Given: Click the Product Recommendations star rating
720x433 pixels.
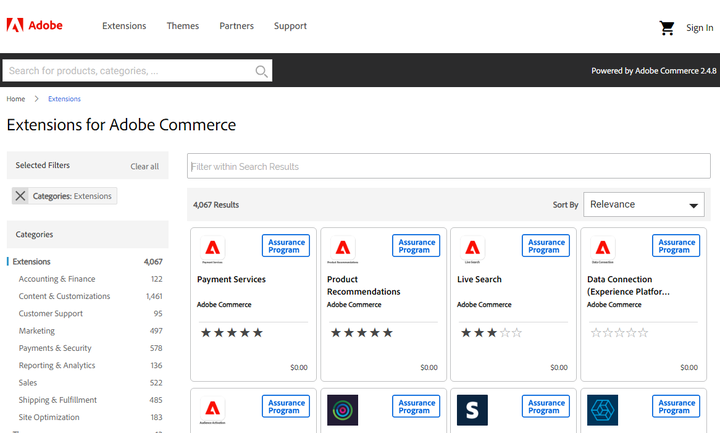Looking at the screenshot, I should click(362, 332).
